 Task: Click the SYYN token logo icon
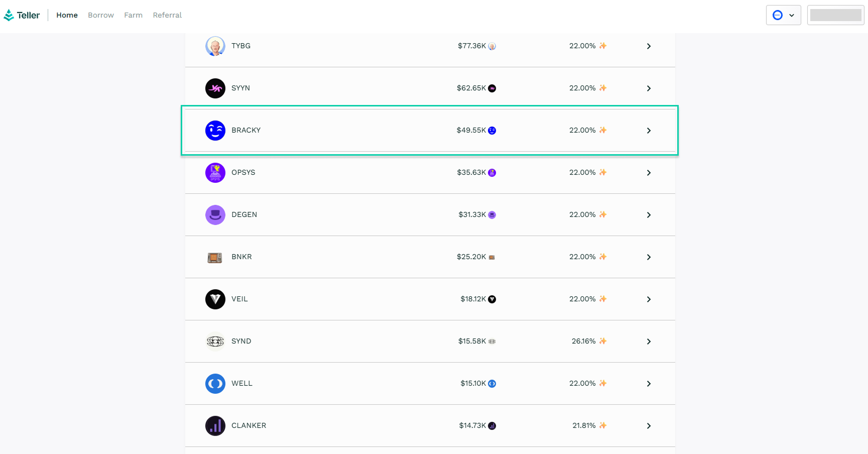215,88
